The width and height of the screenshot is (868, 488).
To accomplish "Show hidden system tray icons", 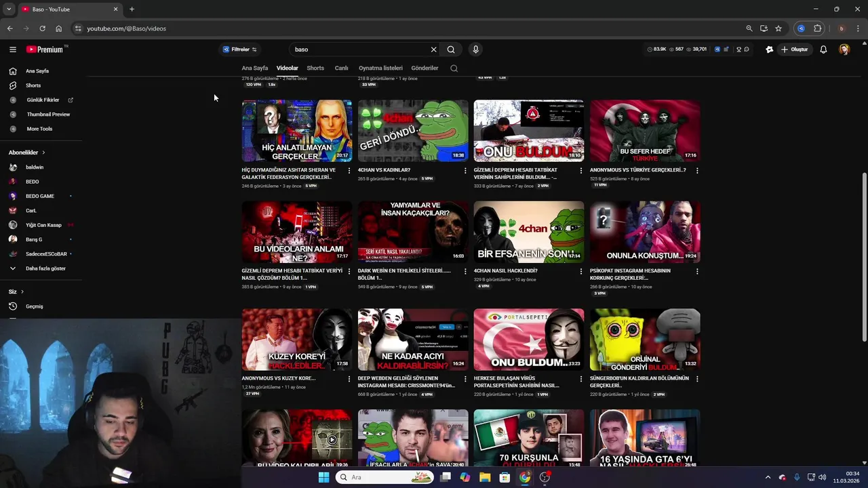I will click(768, 477).
